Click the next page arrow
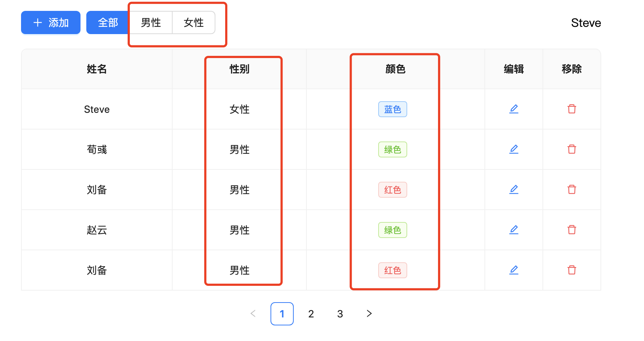The image size is (644, 341). [x=369, y=314]
